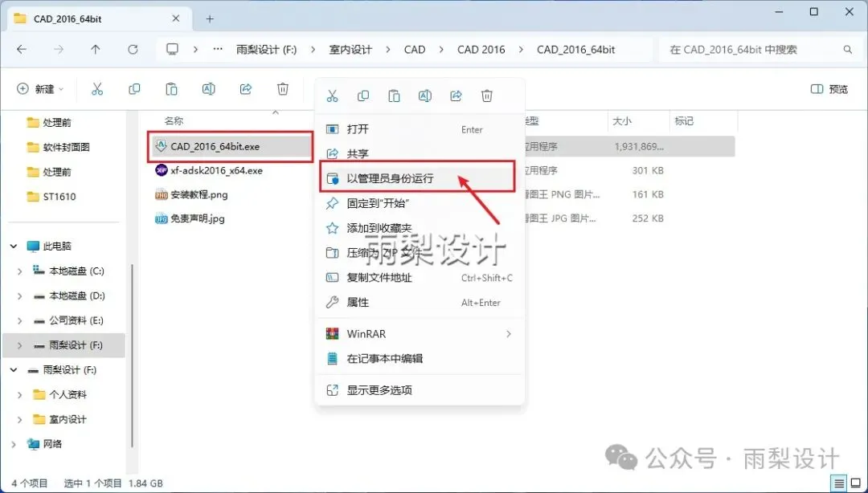Click 雨梨设计 (F:) breadcrumb segment

click(x=266, y=49)
